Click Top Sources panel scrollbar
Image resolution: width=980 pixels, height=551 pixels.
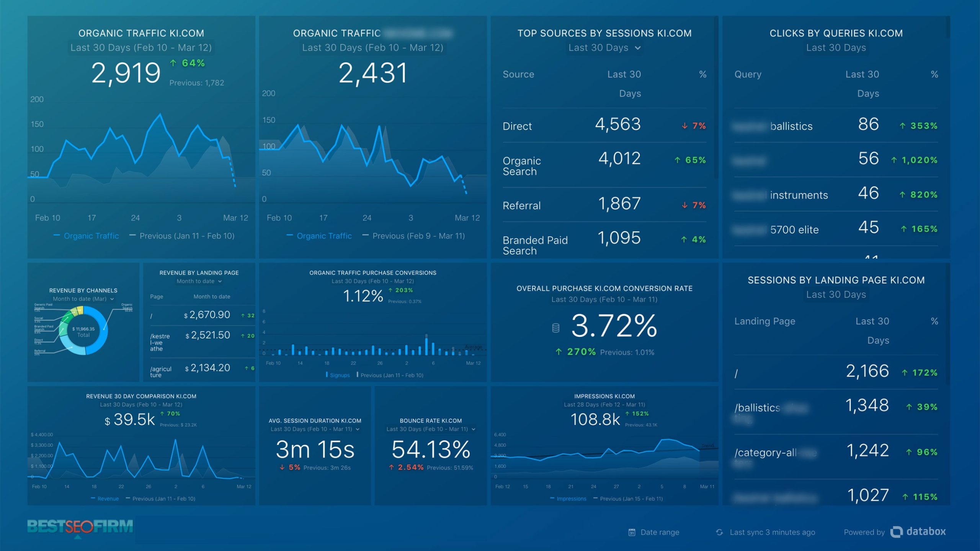pyautogui.click(x=716, y=98)
